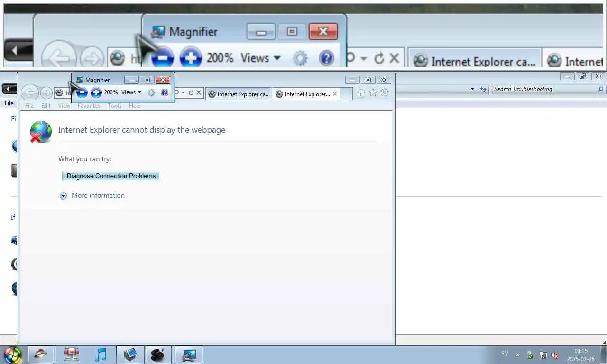Open the taskbar clock showing 00:15
607x364 pixels.
tap(580, 355)
